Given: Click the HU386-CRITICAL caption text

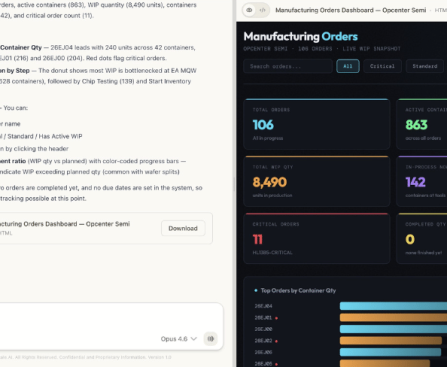Looking at the screenshot, I should pos(272,253).
